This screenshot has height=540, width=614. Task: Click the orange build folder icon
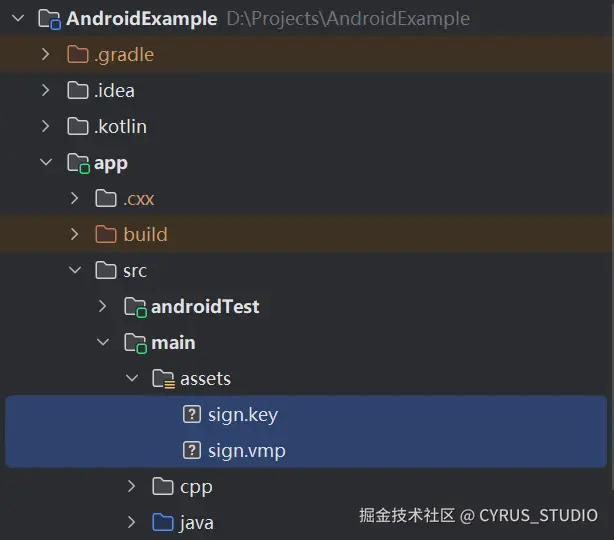click(x=105, y=234)
